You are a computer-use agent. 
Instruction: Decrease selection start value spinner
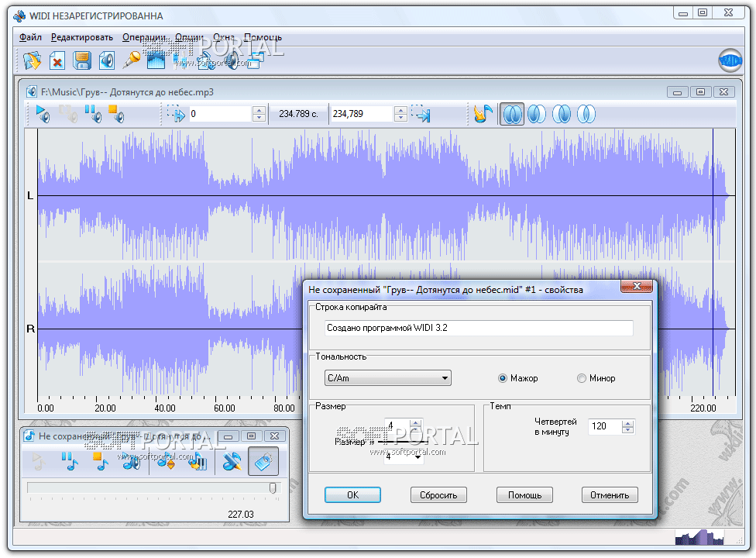(259, 118)
